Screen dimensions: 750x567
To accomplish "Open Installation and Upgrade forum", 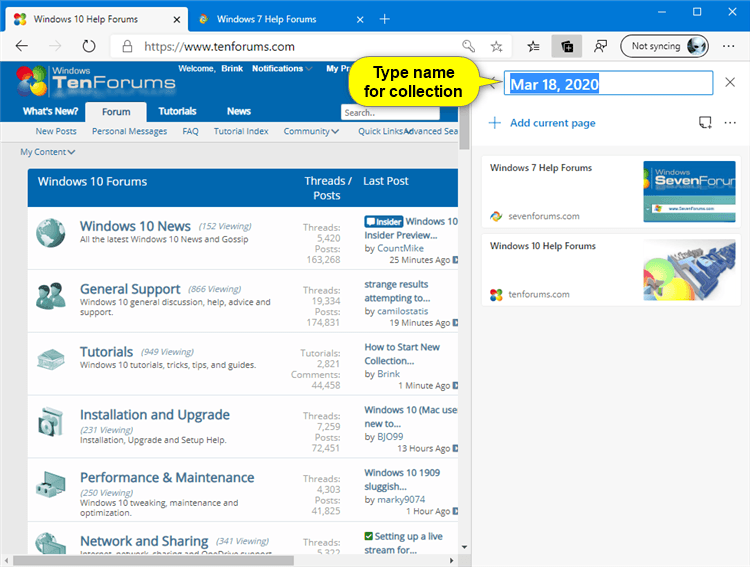I will coord(155,414).
